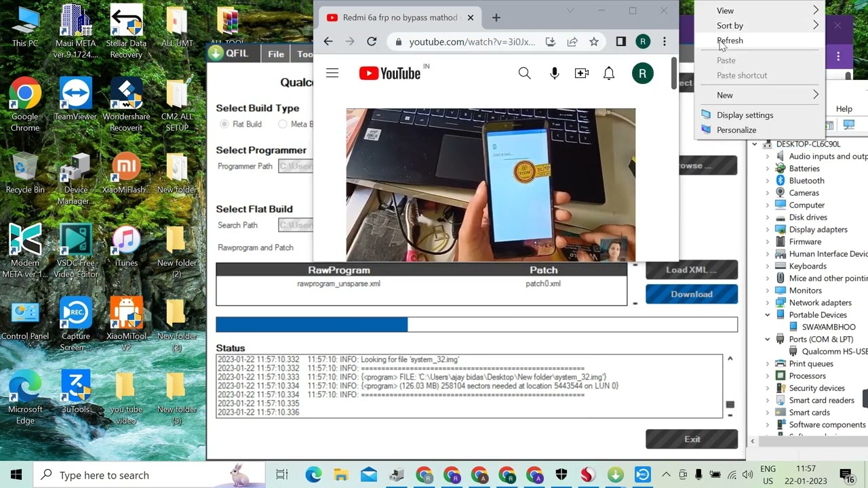The width and height of the screenshot is (868, 488).
Task: Expand Bluetooth node in Device Manager
Action: coord(768,180)
